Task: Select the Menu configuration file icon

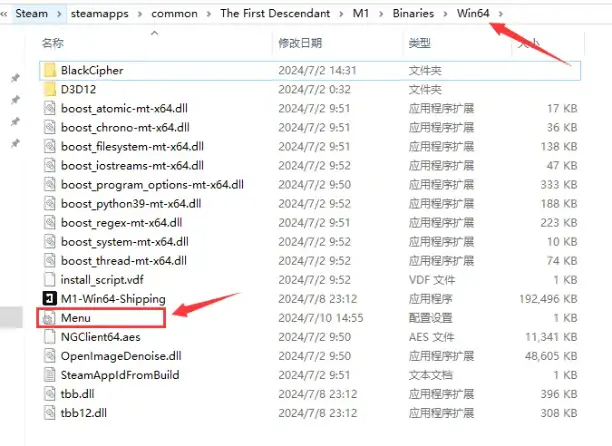Action: pyautogui.click(x=50, y=318)
